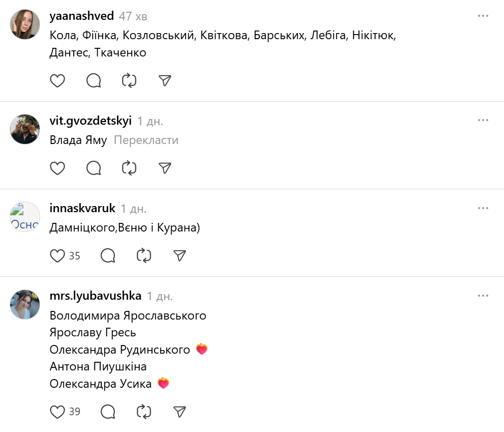504x432 pixels.
Task: Open more options for yaanashved's comment
Action: point(483,16)
